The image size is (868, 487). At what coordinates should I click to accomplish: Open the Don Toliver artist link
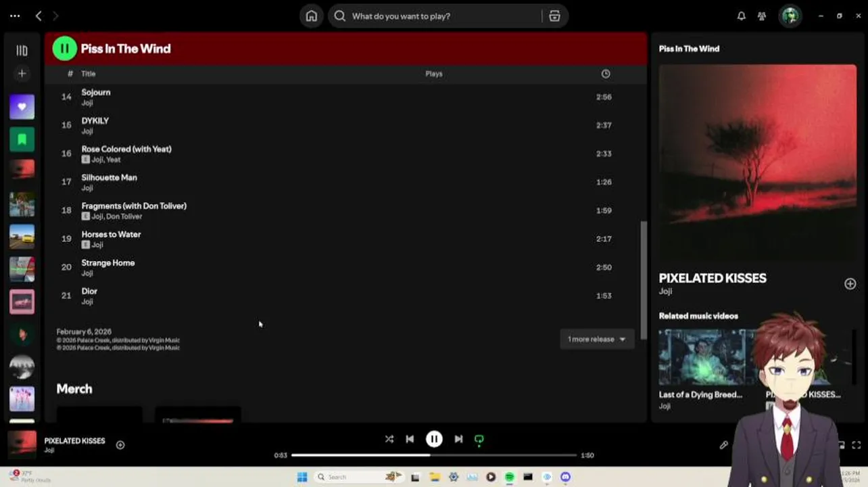(x=124, y=216)
